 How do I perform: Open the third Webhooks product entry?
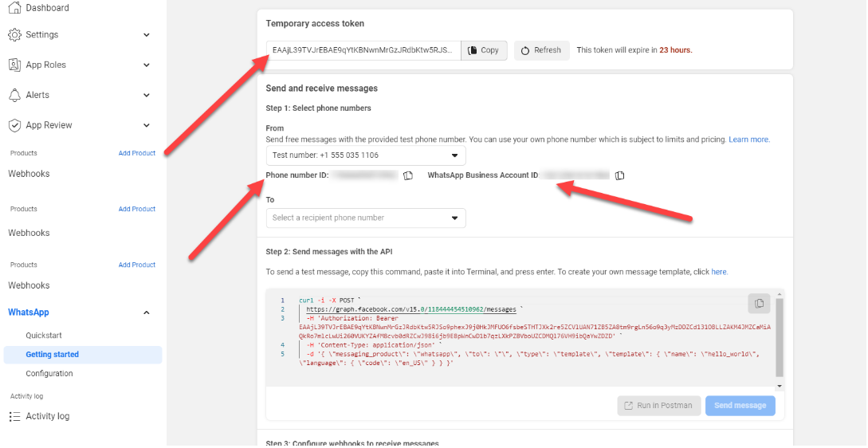point(29,285)
